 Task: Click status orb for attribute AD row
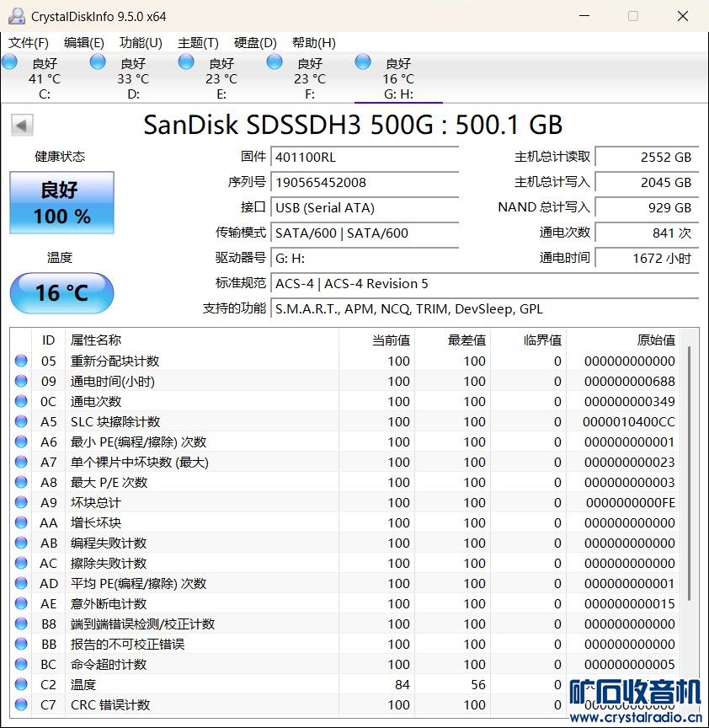point(21,583)
